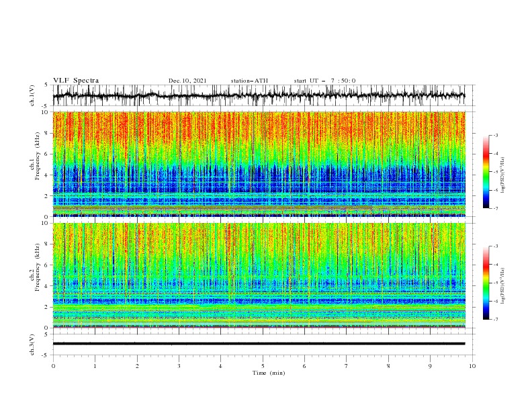
Task: Click the "VLF Spectra" title text
Action: pos(76,81)
